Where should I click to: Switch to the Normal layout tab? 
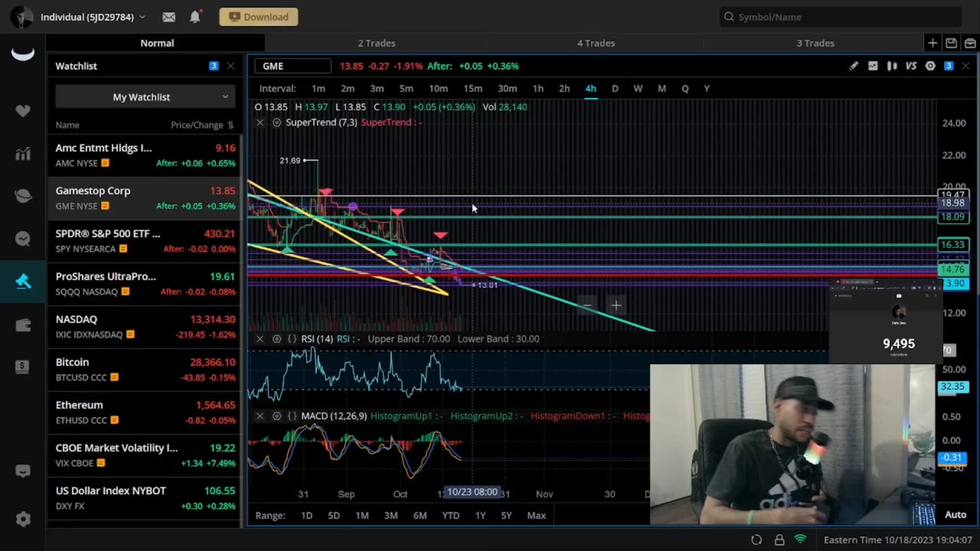click(x=157, y=43)
